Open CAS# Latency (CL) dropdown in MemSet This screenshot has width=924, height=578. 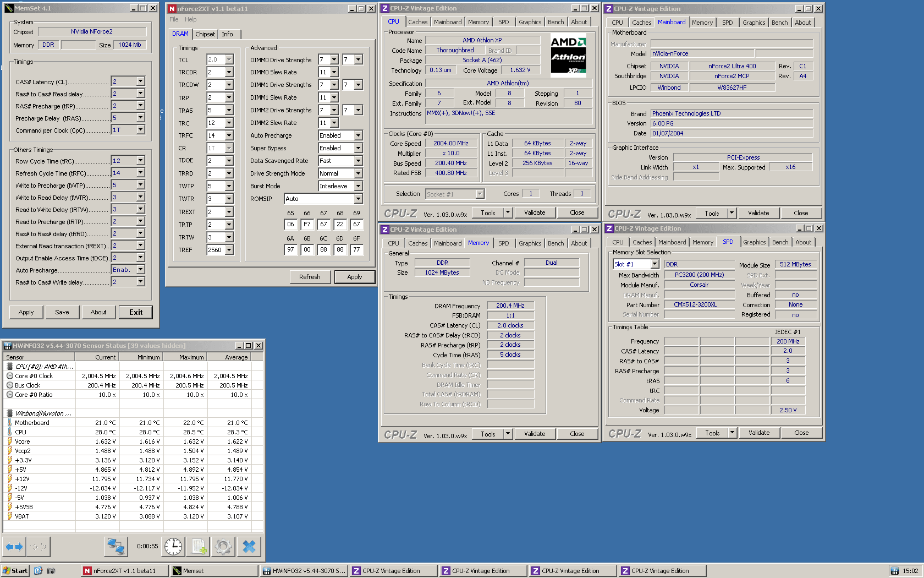click(x=140, y=81)
